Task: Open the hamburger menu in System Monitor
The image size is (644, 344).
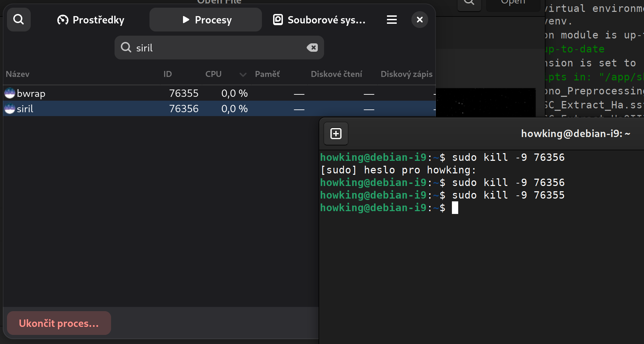Action: [392, 20]
